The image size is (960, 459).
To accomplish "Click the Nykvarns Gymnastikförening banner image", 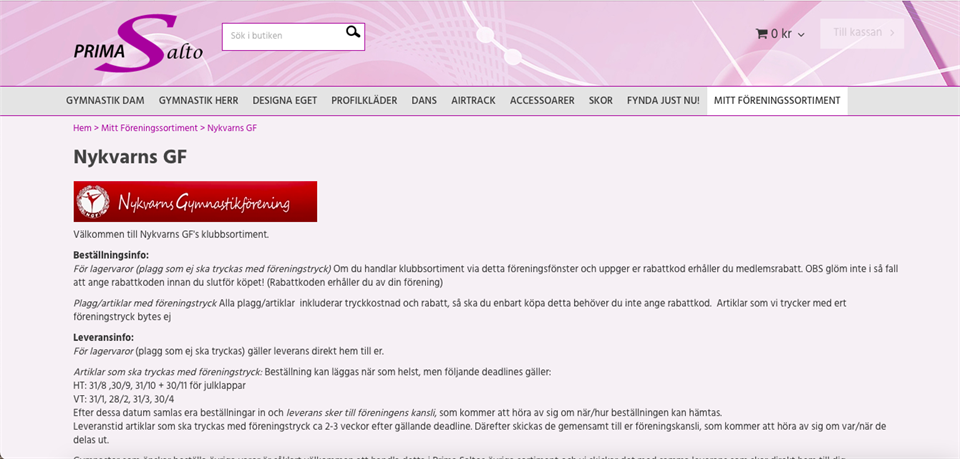I will [x=195, y=201].
